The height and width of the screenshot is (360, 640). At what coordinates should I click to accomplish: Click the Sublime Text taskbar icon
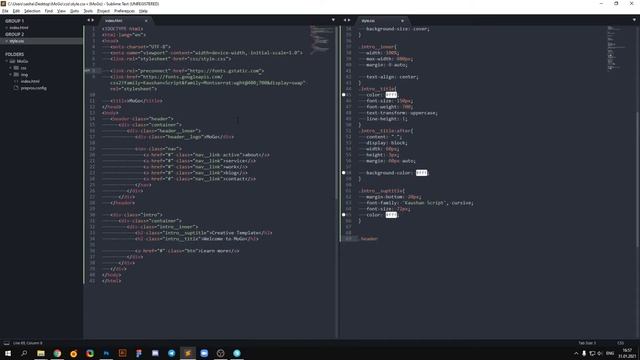click(188, 353)
